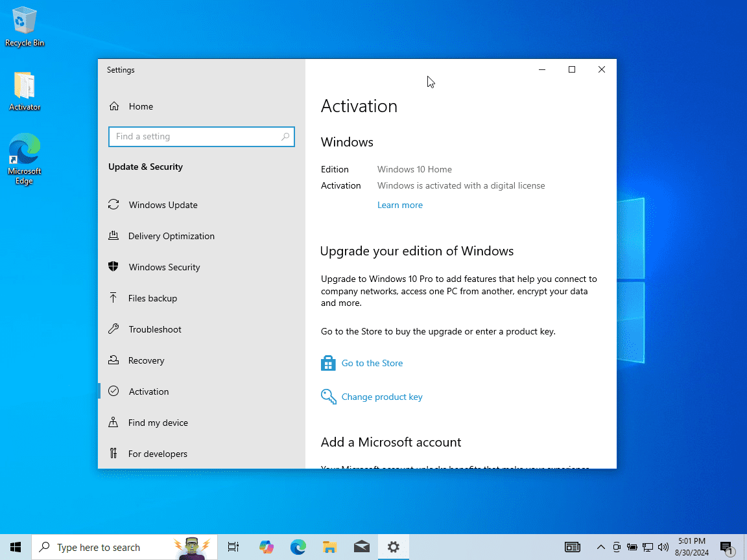Click the For developers tools icon

coord(113,453)
